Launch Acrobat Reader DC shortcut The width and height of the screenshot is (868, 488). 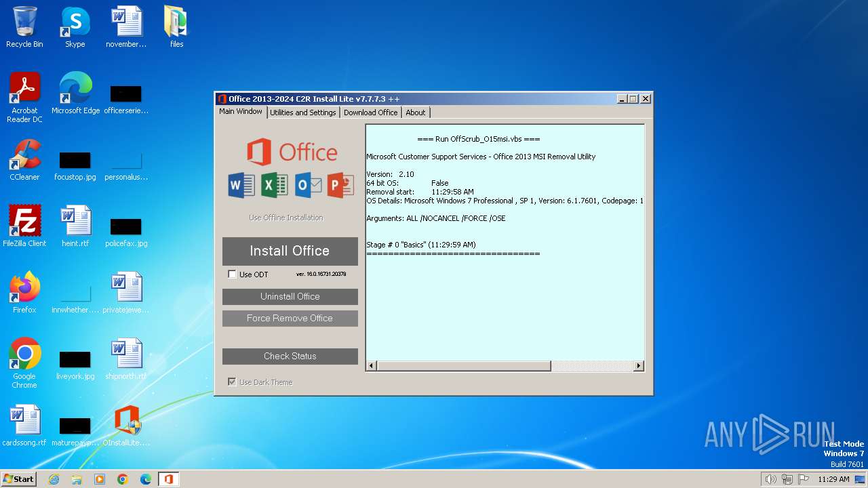(24, 97)
